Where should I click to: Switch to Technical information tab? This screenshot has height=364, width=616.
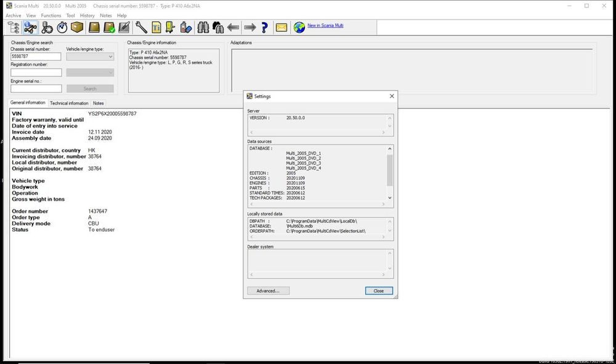pyautogui.click(x=69, y=103)
